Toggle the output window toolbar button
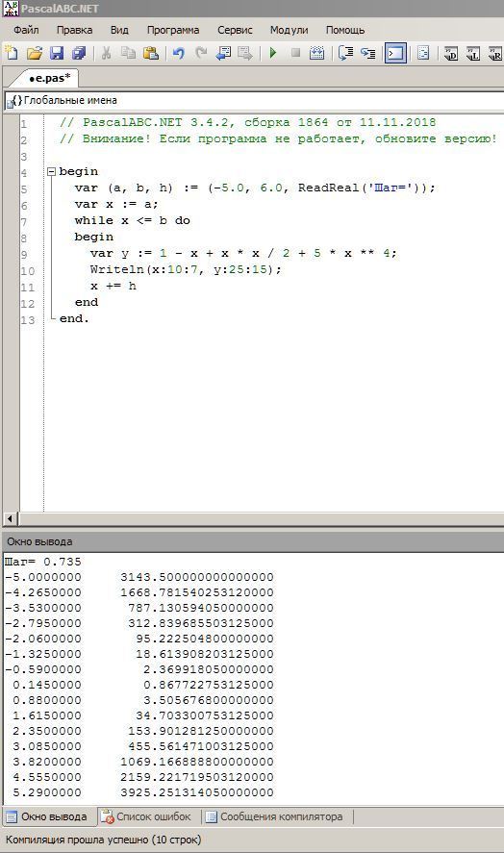The width and height of the screenshot is (504, 853). pyautogui.click(x=395, y=53)
